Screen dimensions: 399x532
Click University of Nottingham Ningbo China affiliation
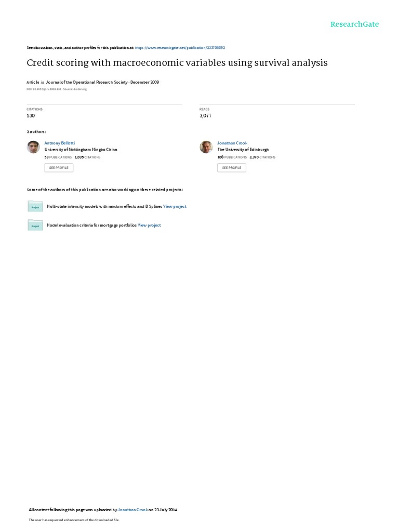tap(81, 150)
